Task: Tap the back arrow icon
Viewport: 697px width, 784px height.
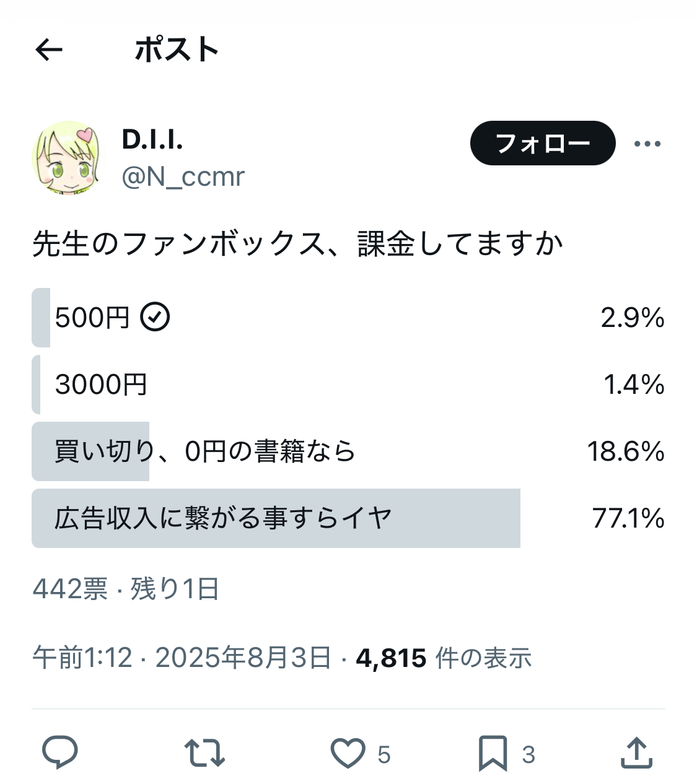Action: click(x=50, y=50)
